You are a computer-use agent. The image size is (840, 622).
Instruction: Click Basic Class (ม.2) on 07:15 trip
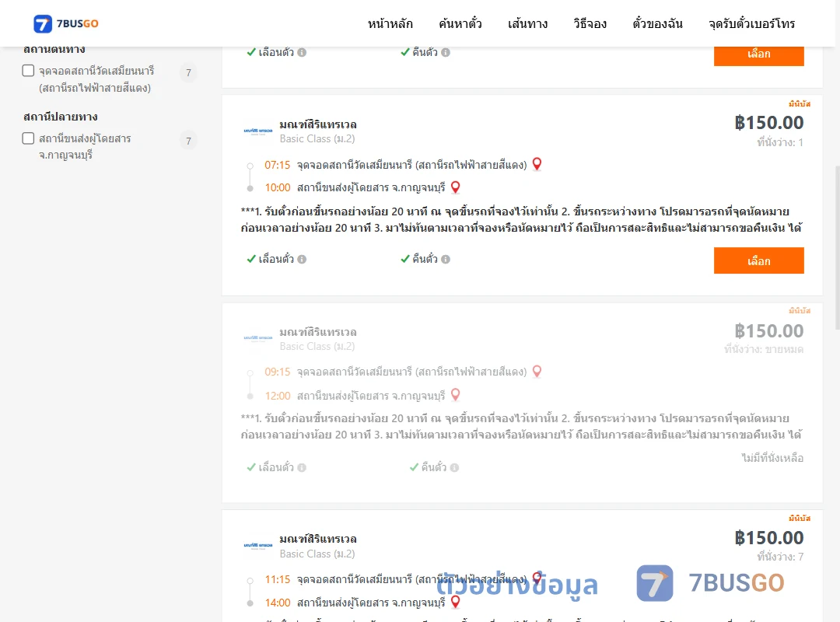(317, 138)
